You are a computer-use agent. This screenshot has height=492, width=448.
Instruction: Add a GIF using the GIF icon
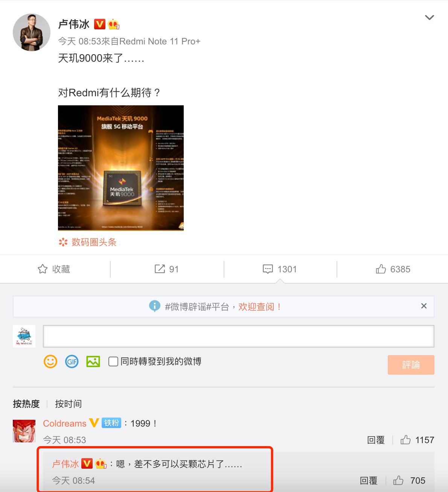click(72, 361)
